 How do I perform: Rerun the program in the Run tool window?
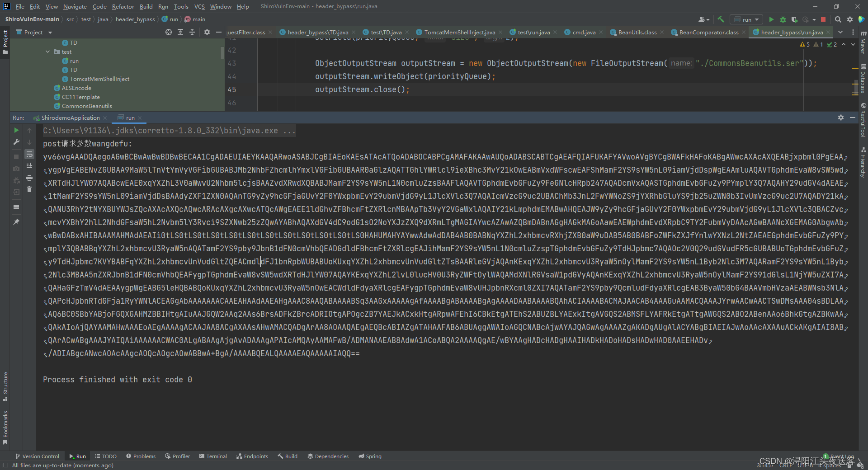[16, 130]
